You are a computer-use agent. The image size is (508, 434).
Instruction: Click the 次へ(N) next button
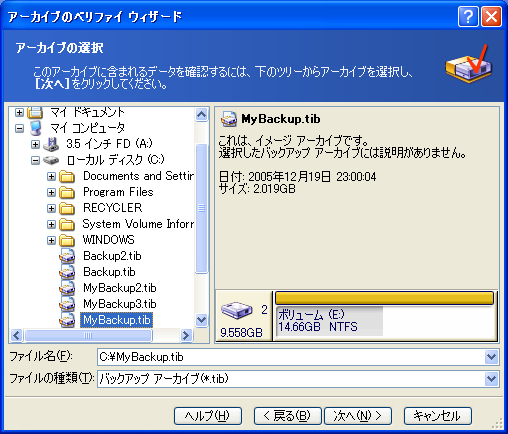358,416
